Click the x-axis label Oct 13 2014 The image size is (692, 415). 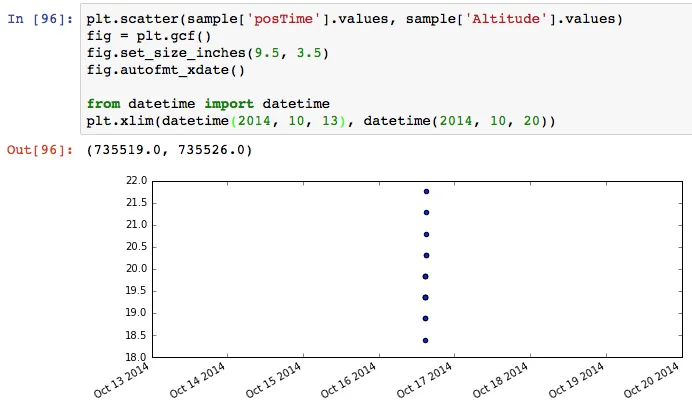(121, 381)
